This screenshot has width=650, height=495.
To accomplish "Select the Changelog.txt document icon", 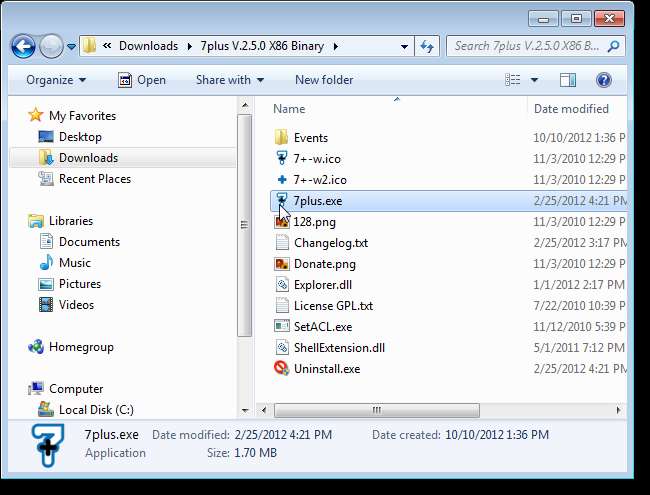I will (x=282, y=243).
